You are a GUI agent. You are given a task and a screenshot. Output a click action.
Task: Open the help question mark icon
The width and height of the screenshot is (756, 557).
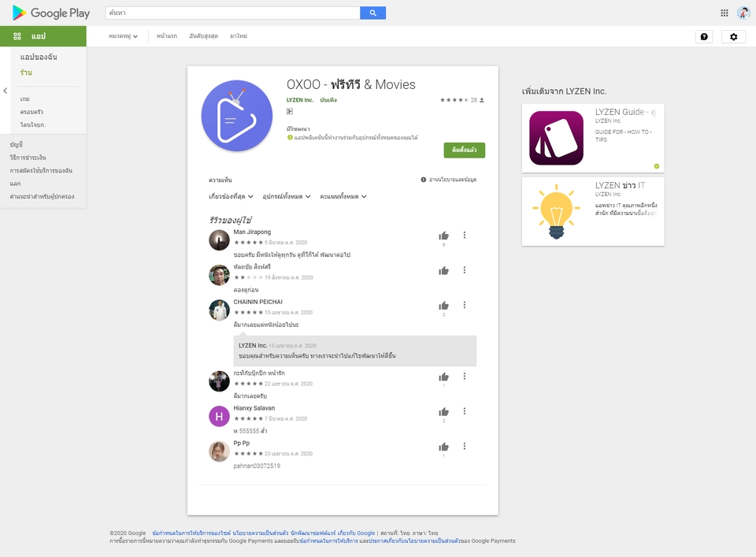(x=704, y=37)
